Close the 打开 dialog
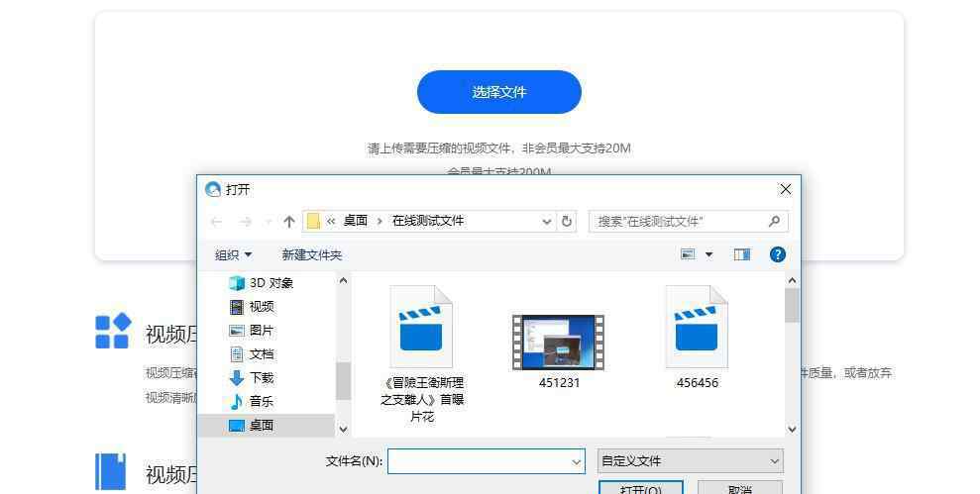The image size is (980, 494). point(786,189)
